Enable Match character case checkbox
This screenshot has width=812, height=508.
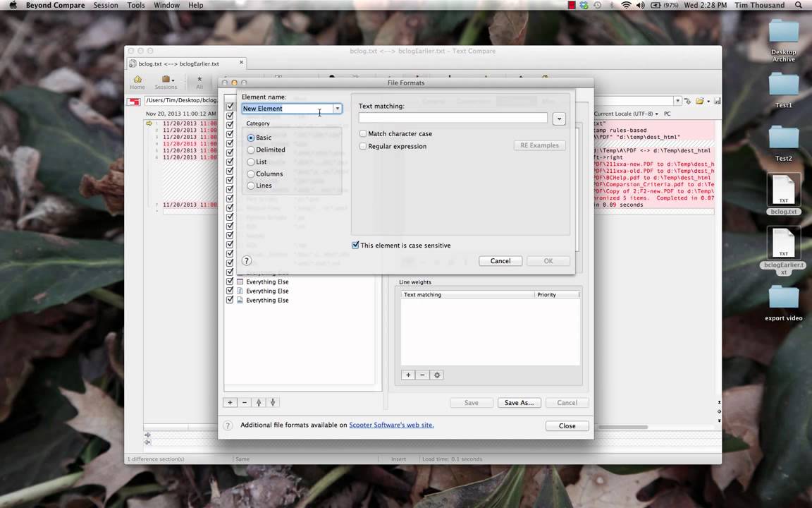(x=363, y=134)
